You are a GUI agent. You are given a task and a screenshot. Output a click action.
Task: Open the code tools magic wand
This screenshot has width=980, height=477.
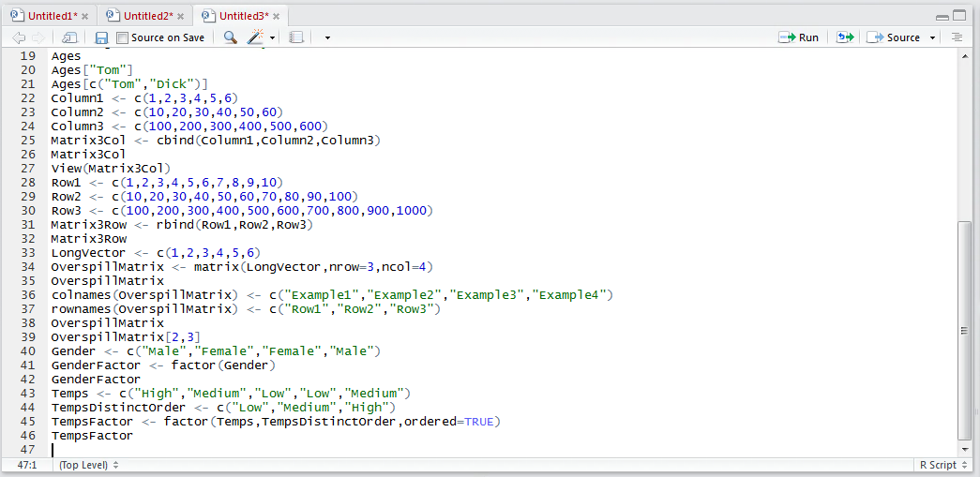[x=255, y=37]
